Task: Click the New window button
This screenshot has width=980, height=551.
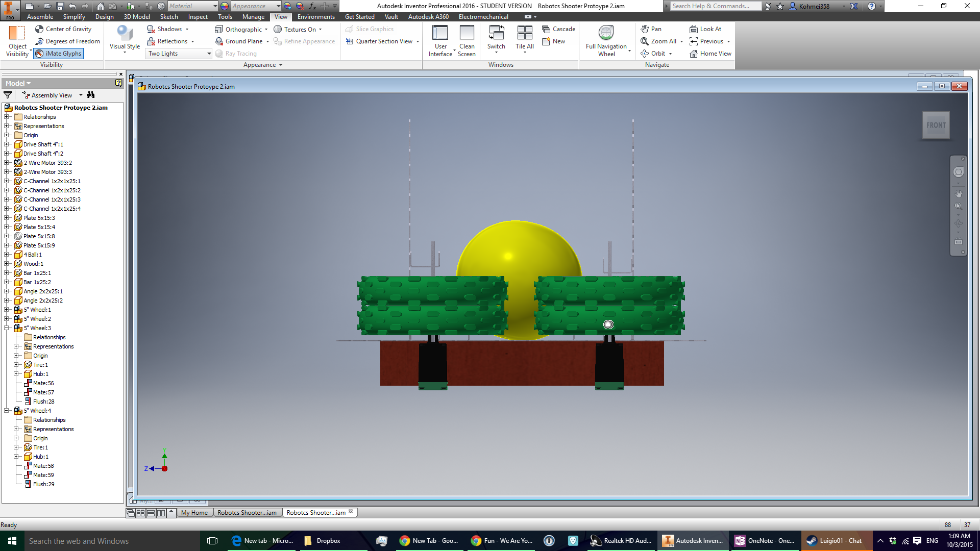Action: [x=554, y=41]
